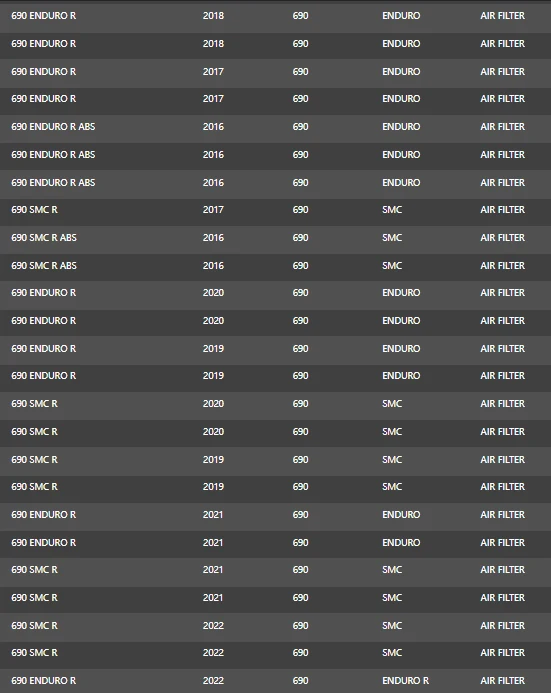551x693 pixels.
Task: Click the 2022 year in the ENDURO R row
Action: [x=213, y=681]
